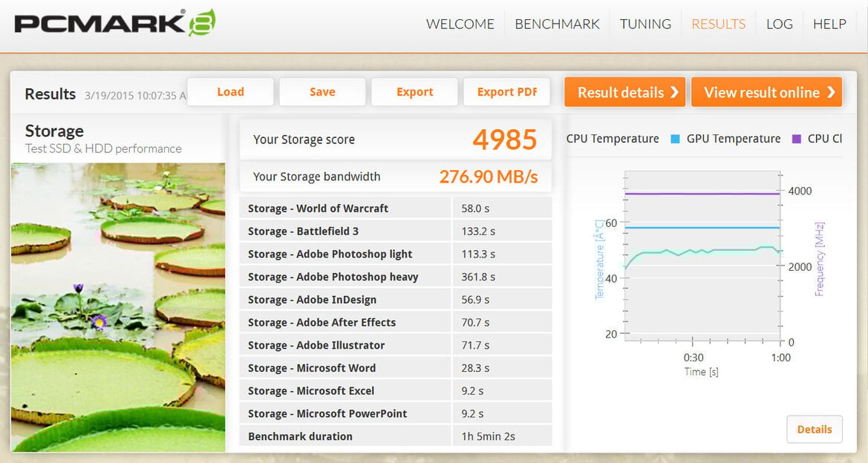Open the LOG tab

pos(780,24)
